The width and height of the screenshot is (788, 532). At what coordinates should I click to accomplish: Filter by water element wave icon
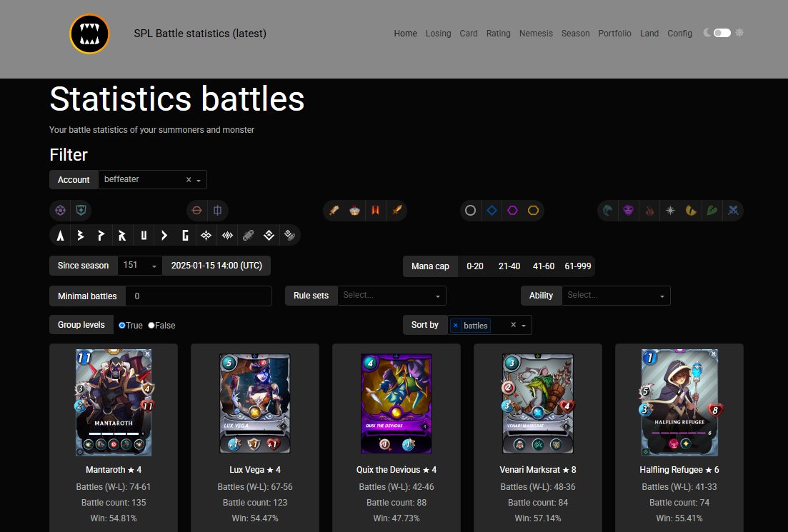(607, 211)
